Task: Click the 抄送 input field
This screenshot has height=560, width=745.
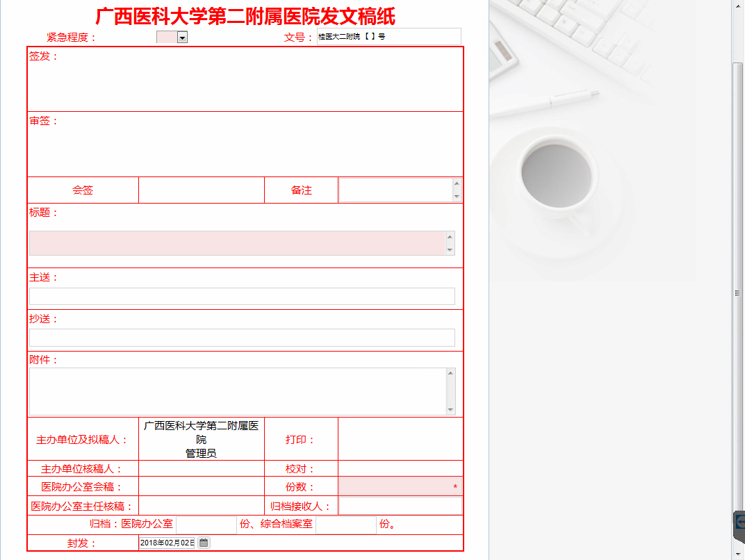Action: (242, 338)
